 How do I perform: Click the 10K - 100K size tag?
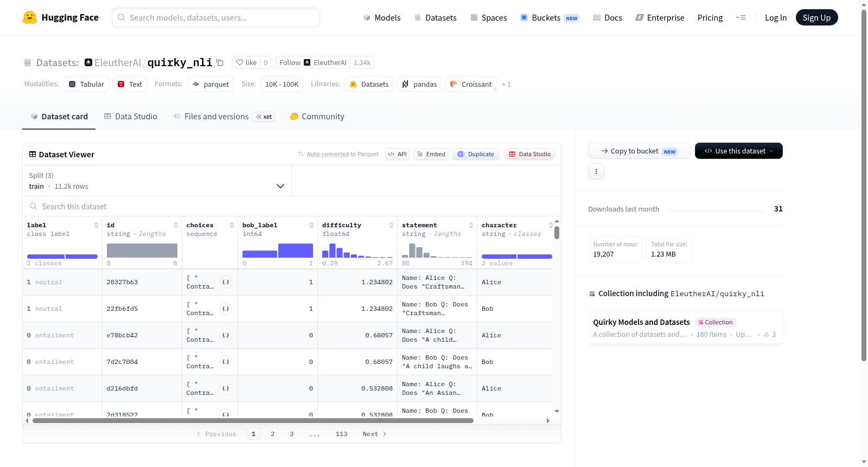[x=282, y=84]
